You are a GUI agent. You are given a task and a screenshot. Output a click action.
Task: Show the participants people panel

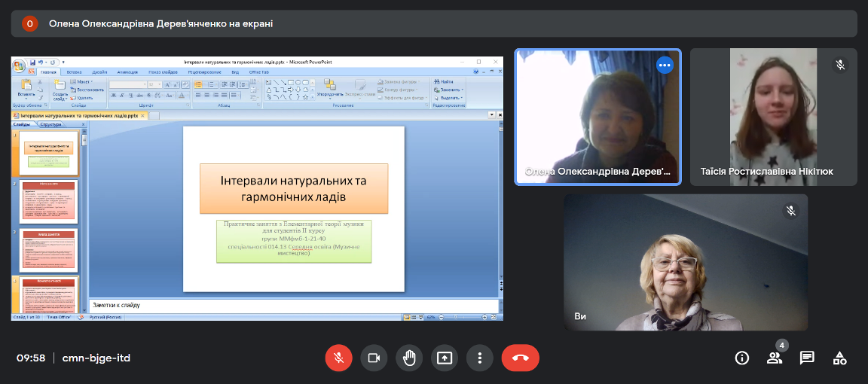coord(774,358)
